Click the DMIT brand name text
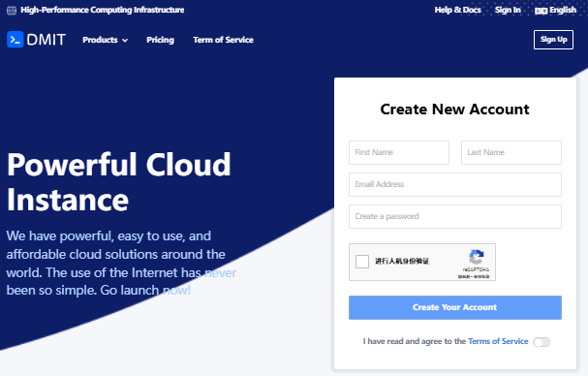588x376 pixels. pyautogui.click(x=46, y=40)
